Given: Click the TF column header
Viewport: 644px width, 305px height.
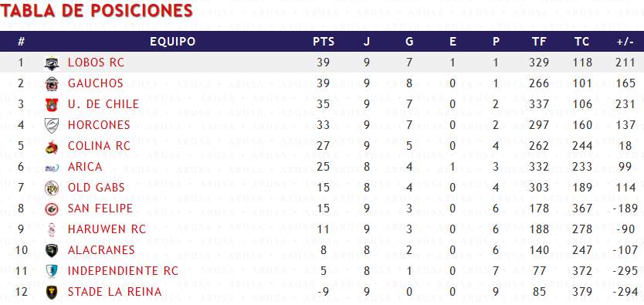Looking at the screenshot, I should [x=539, y=42].
